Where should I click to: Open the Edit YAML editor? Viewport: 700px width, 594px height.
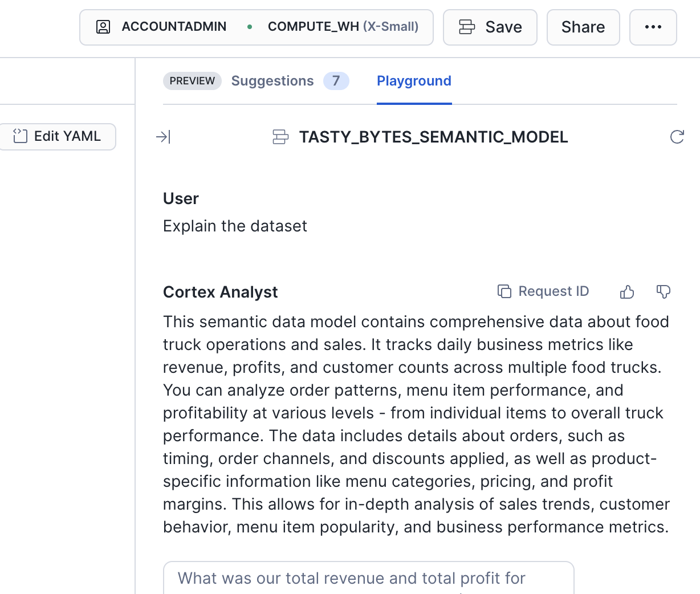point(58,136)
